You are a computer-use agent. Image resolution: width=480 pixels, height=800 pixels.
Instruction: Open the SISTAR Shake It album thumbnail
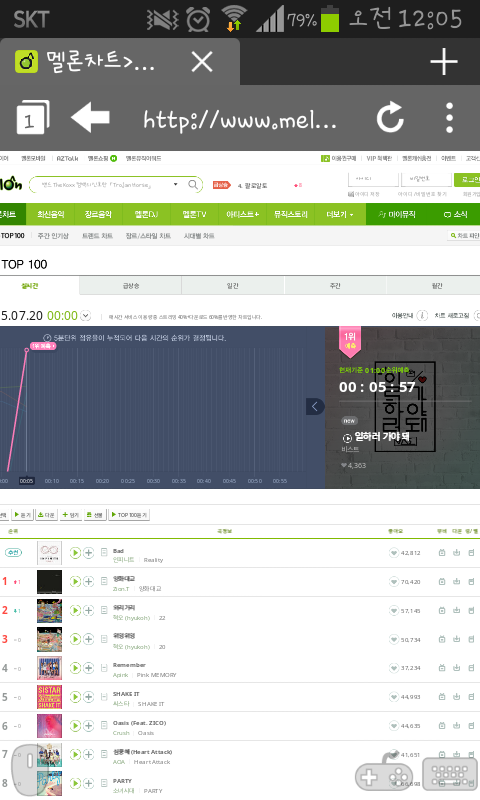pos(49,697)
